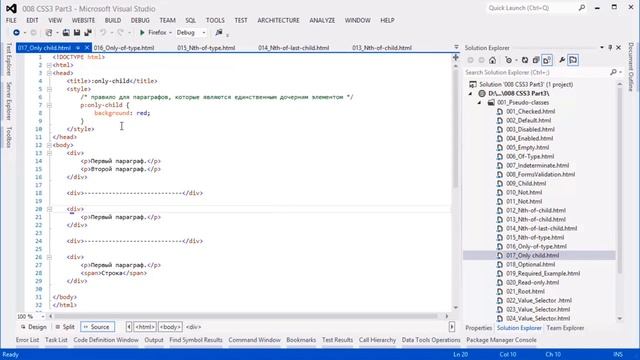The height and width of the screenshot is (360, 640).
Task: Click the tag navigator left arrow
Action: pyautogui.click(x=129, y=327)
